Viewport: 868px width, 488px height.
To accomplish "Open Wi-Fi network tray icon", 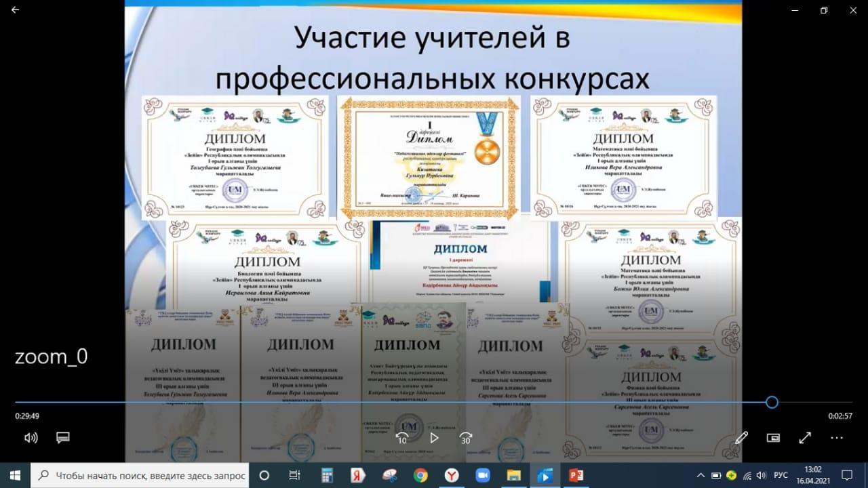I will tap(747, 475).
